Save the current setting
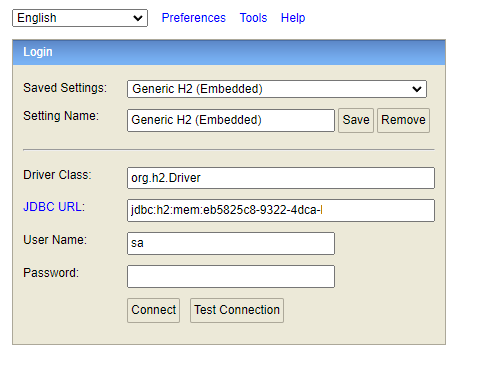The width and height of the screenshot is (478, 367). [x=356, y=120]
